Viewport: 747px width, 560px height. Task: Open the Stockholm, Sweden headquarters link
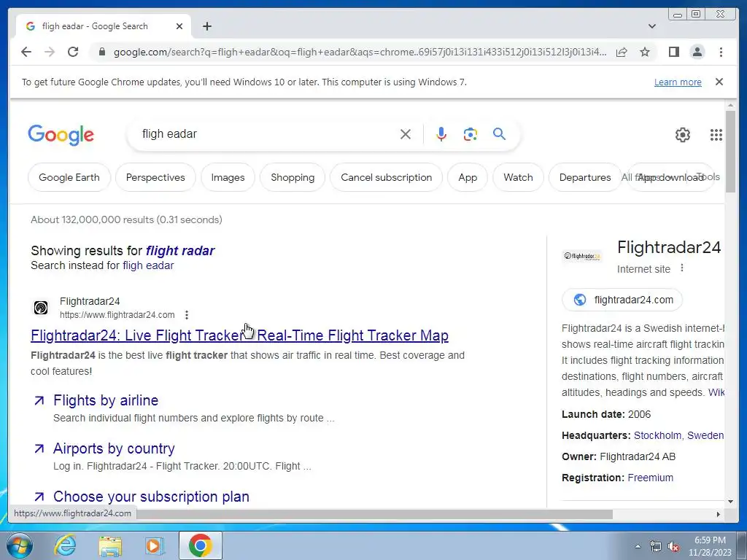[679, 435]
